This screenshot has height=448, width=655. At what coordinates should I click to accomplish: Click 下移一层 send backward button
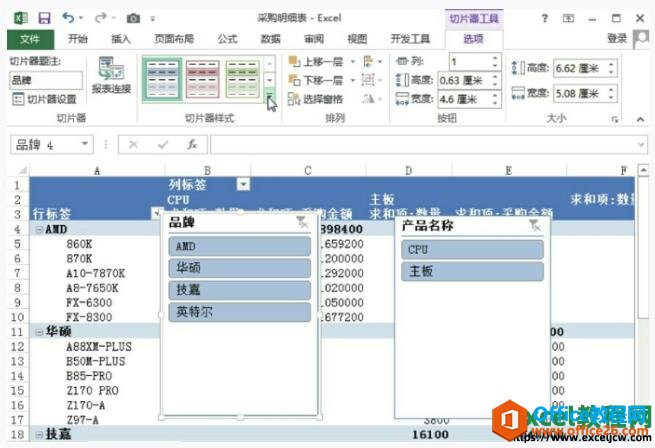point(316,80)
